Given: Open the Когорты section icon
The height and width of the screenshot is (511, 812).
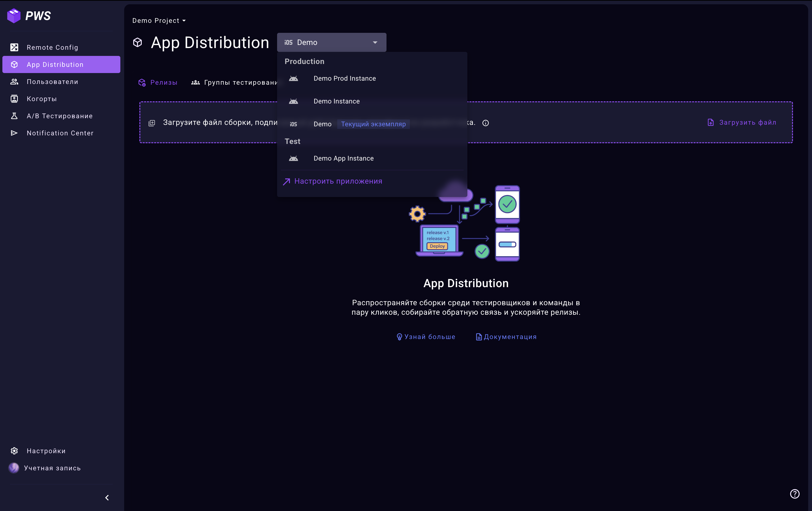Looking at the screenshot, I should (x=14, y=99).
